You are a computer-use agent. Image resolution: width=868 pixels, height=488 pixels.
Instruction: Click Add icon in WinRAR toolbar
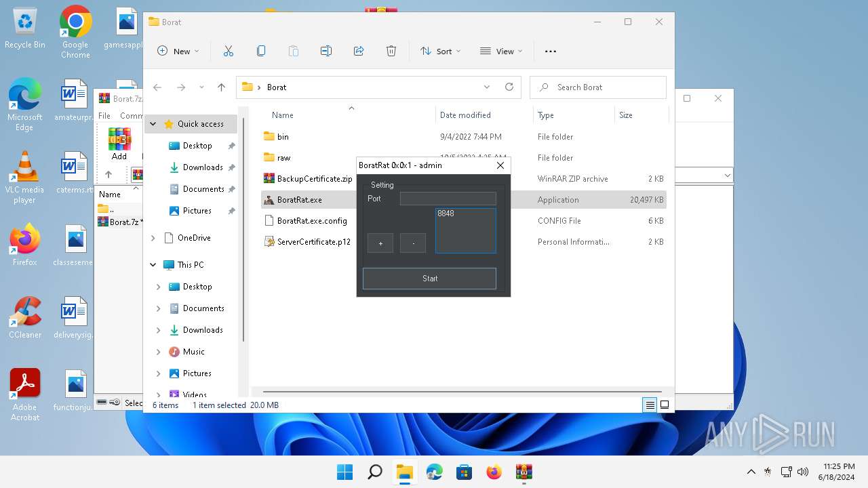[x=119, y=144]
